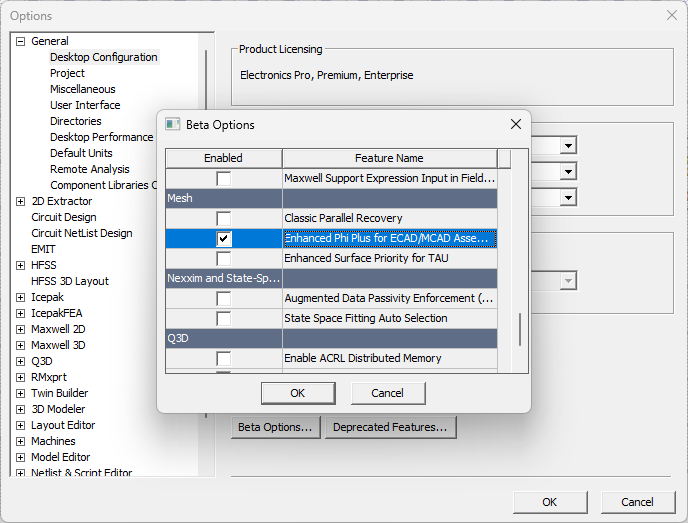Check Enable ACRL Distributed Memory box
Viewport: 688px width, 523px height.
click(223, 358)
